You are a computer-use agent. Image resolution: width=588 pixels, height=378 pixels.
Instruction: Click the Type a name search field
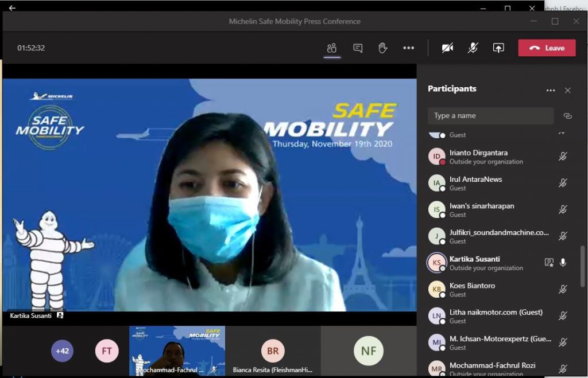point(490,116)
